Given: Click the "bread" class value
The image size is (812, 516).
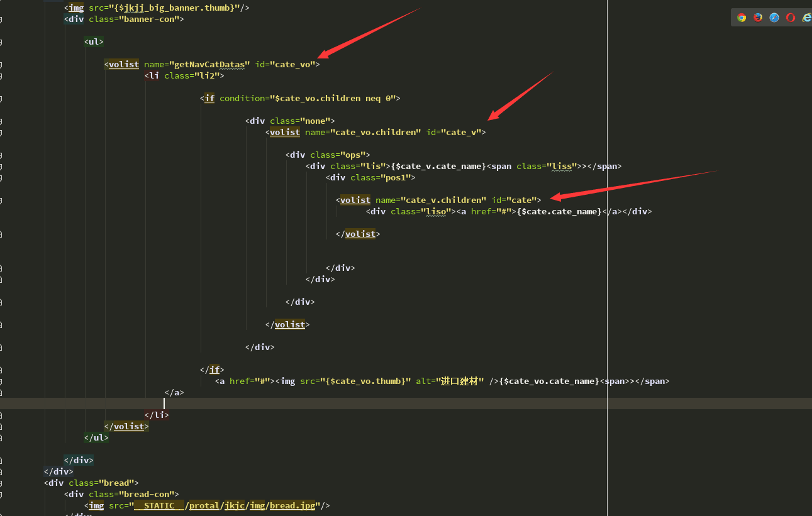Looking at the screenshot, I should (x=116, y=483).
